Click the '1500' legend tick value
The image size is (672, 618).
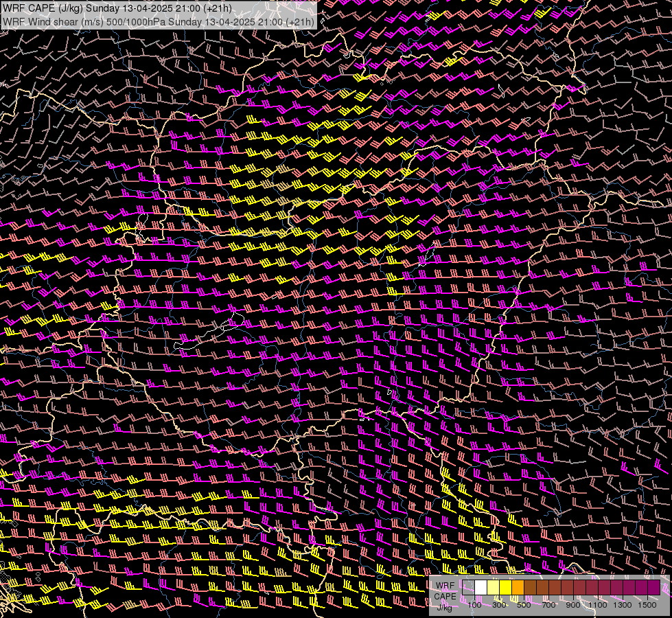coord(647,605)
